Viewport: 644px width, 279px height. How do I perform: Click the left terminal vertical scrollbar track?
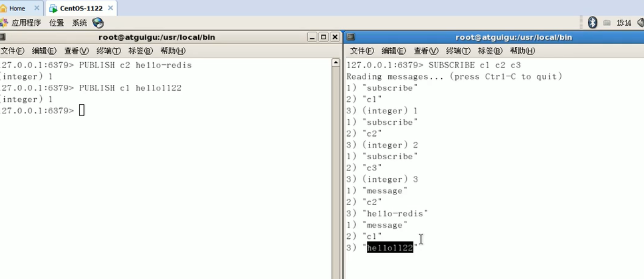pos(335,173)
